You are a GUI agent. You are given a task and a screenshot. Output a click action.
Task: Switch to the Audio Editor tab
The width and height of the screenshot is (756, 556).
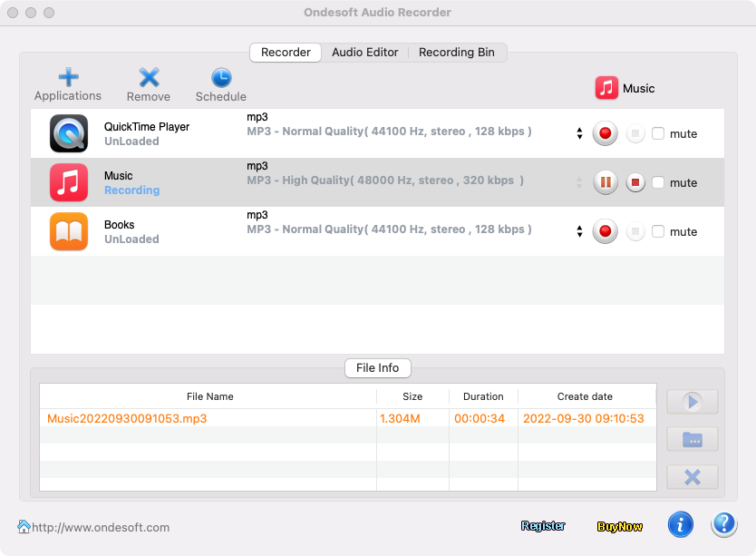click(365, 52)
